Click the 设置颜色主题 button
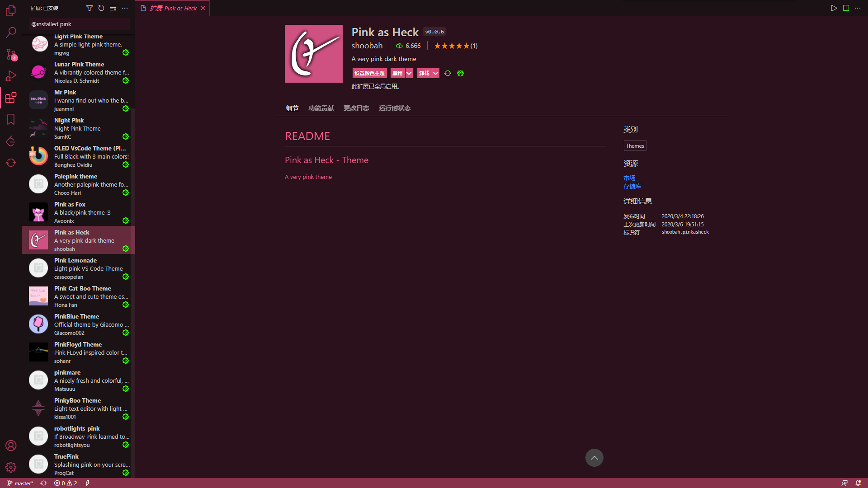Image resolution: width=868 pixels, height=488 pixels. [369, 73]
